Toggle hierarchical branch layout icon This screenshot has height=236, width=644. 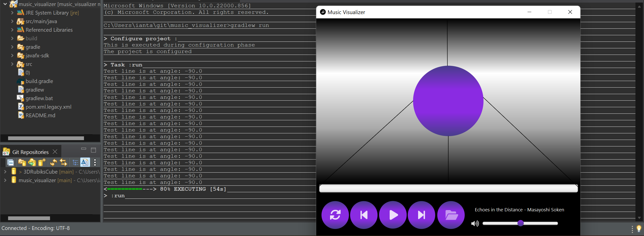[75, 163]
